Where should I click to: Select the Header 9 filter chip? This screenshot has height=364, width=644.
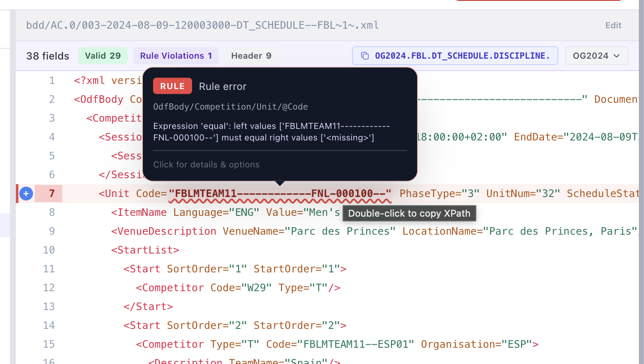pyautogui.click(x=251, y=56)
